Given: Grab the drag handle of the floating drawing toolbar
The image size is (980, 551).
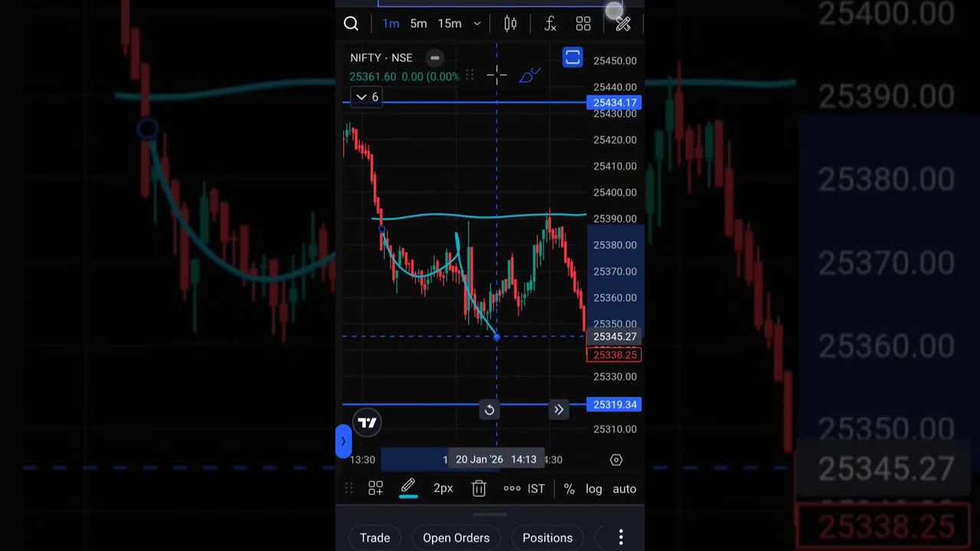Looking at the screenshot, I should pos(469,75).
